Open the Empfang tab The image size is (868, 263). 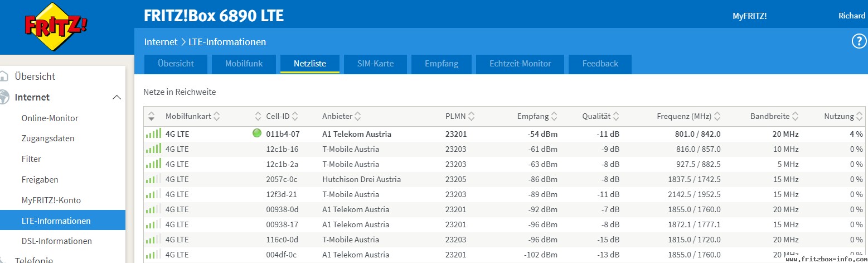pos(442,64)
